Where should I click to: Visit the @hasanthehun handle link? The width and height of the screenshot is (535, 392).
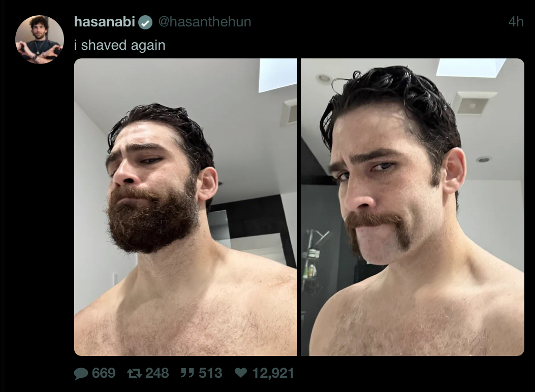click(205, 22)
